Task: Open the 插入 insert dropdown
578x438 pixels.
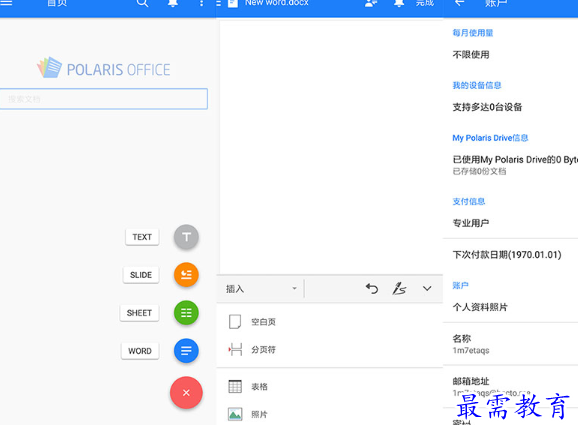Action: coord(261,289)
